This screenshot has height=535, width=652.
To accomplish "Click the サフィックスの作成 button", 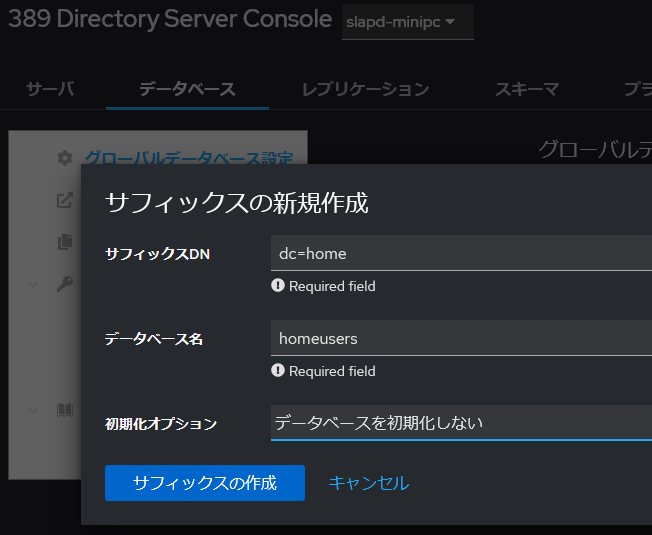I will (x=205, y=483).
